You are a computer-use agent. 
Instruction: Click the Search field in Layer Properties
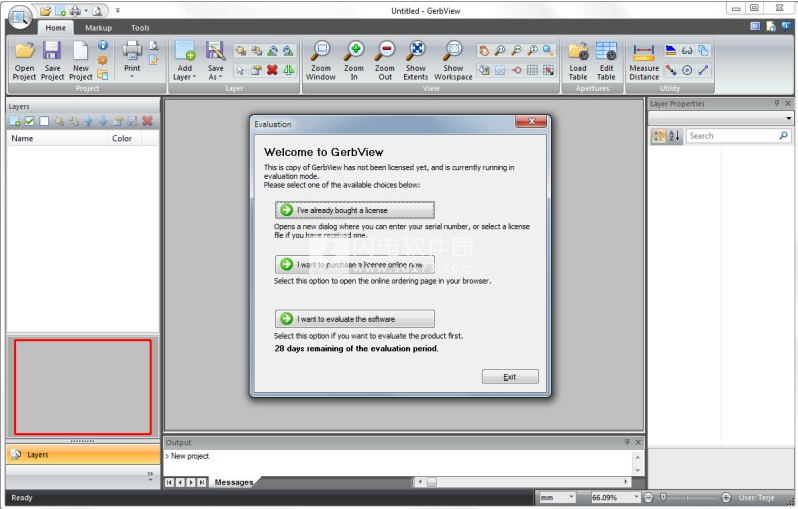(739, 136)
